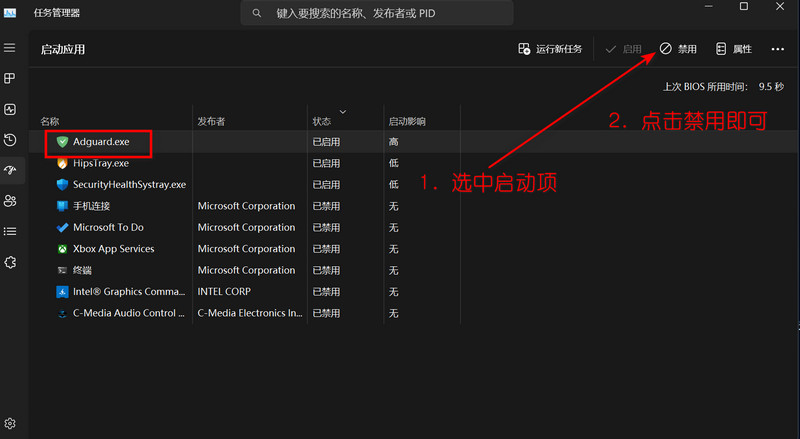800x439 pixels.
Task: Maximize the Task Manager window
Action: (x=744, y=7)
